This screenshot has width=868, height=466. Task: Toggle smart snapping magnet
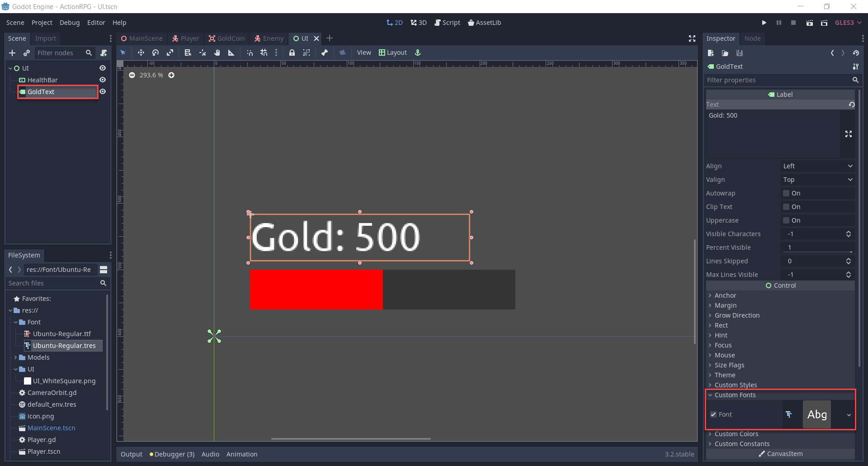pos(250,52)
